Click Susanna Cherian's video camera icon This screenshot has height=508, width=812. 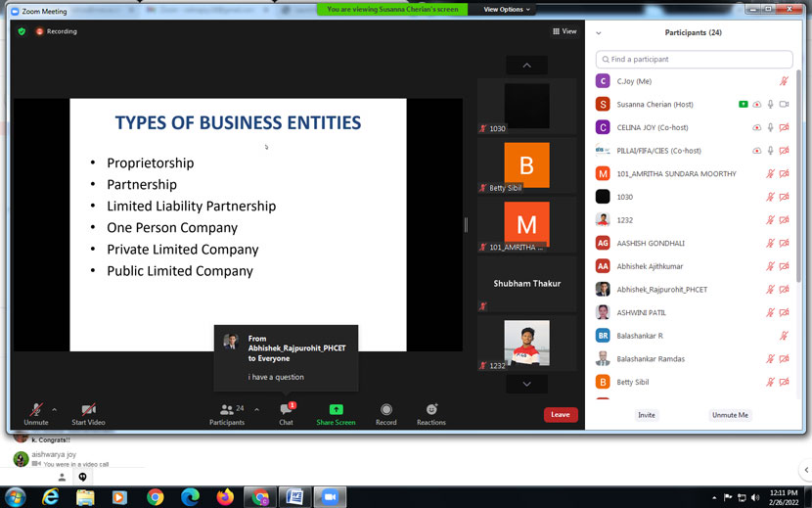[x=784, y=104]
